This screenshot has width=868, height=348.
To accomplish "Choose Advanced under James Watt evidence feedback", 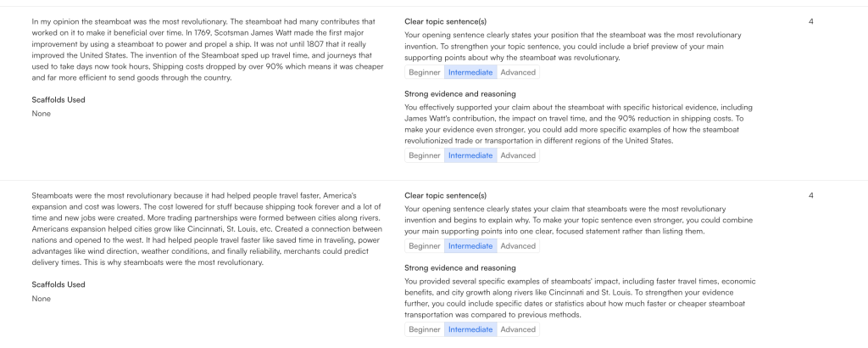I will point(517,155).
